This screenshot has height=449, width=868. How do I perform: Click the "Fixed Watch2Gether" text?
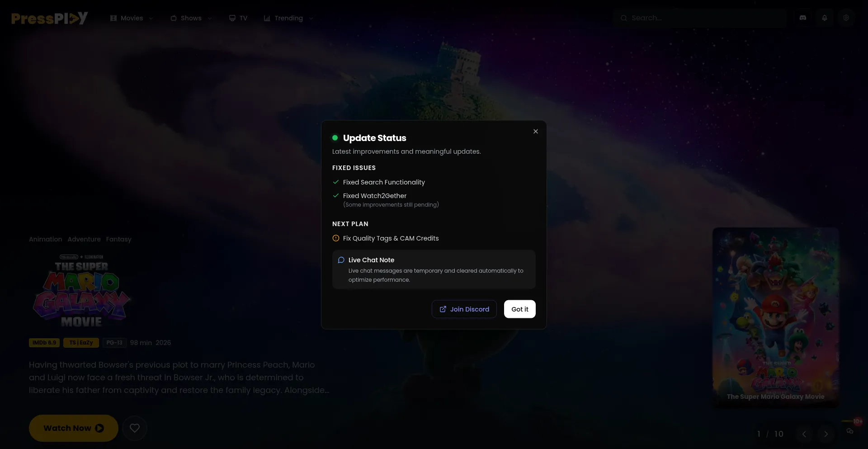[x=375, y=196]
